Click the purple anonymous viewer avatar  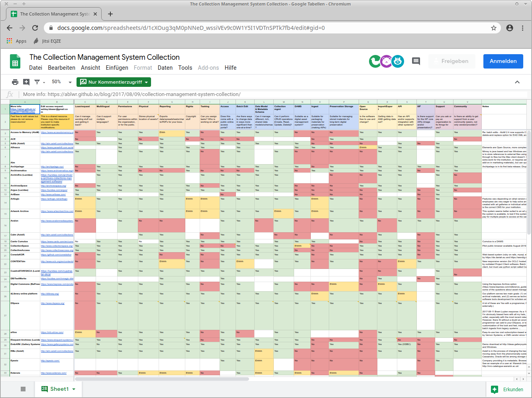386,61
